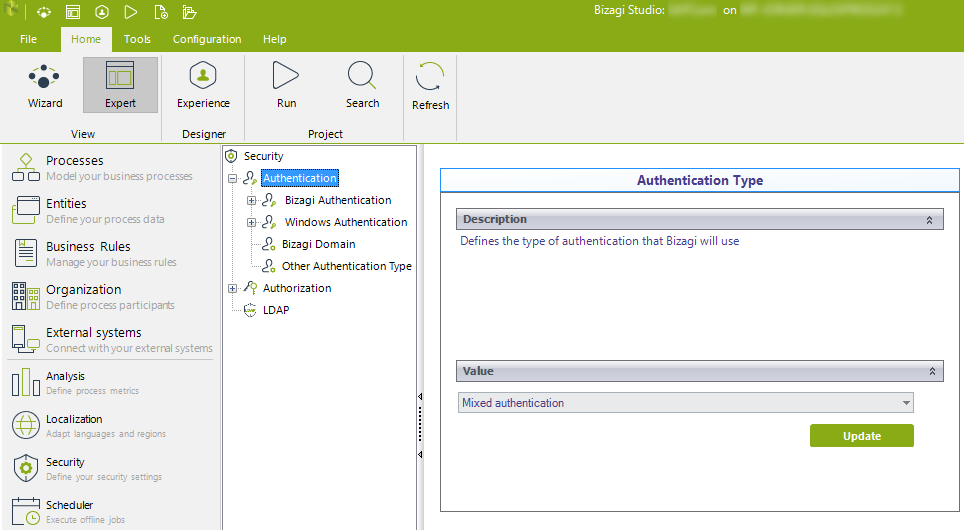This screenshot has width=964, height=530.
Task: Open project Search
Action: click(362, 85)
